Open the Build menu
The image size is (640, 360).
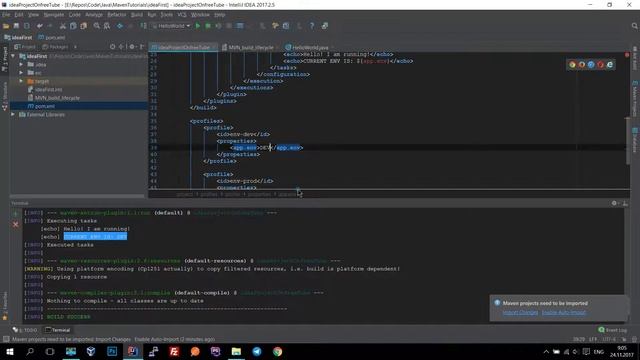[x=137, y=15]
